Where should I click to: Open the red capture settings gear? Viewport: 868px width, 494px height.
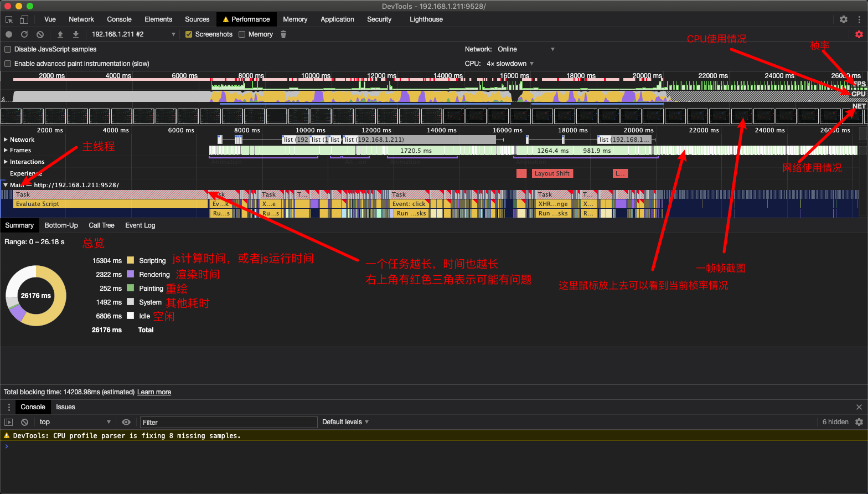click(859, 34)
